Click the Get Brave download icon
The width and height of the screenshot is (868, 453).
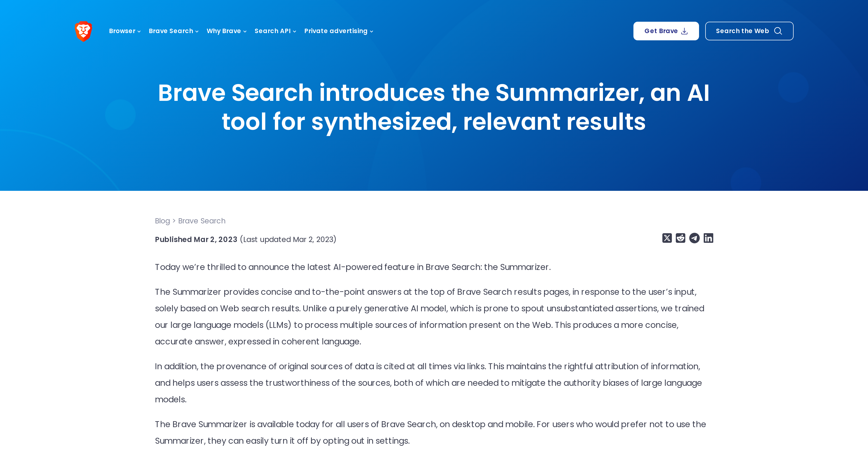[x=684, y=31]
